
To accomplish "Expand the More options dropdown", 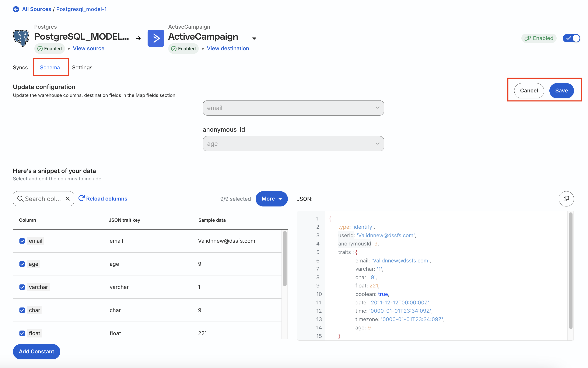I will (272, 199).
